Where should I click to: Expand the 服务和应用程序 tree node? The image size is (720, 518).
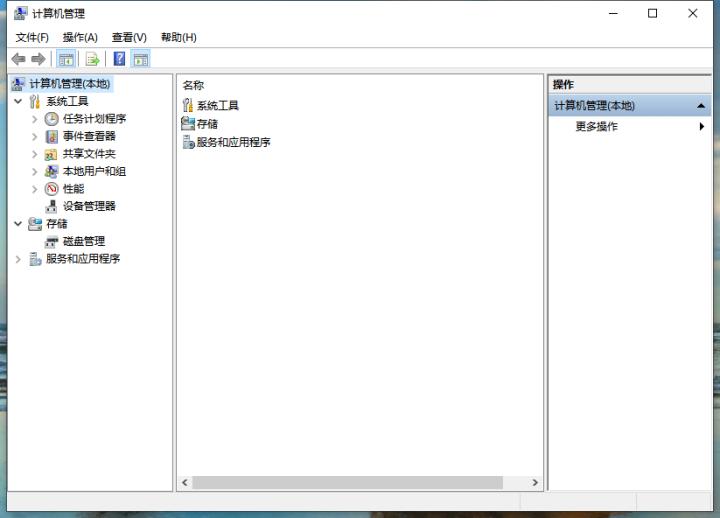point(18,259)
